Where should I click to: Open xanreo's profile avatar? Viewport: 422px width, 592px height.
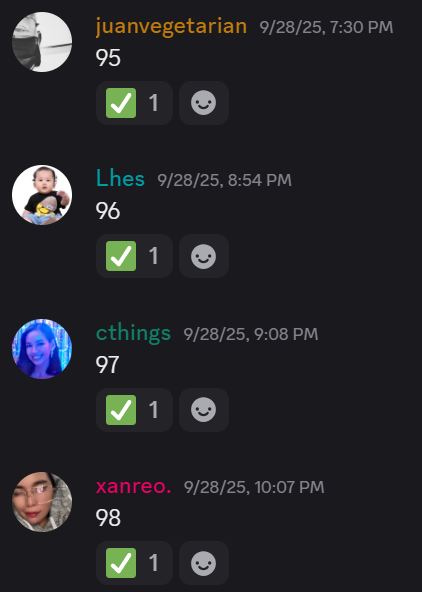click(42, 502)
